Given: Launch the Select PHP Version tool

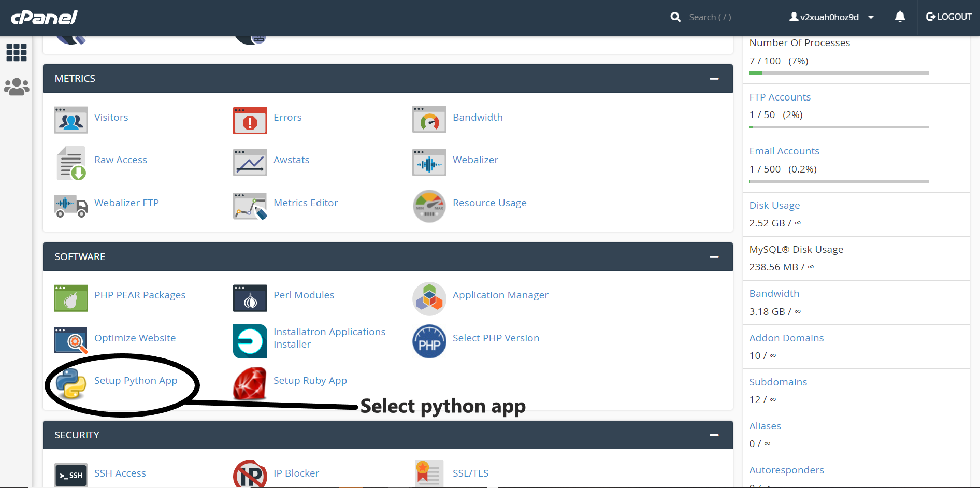Looking at the screenshot, I should point(496,338).
